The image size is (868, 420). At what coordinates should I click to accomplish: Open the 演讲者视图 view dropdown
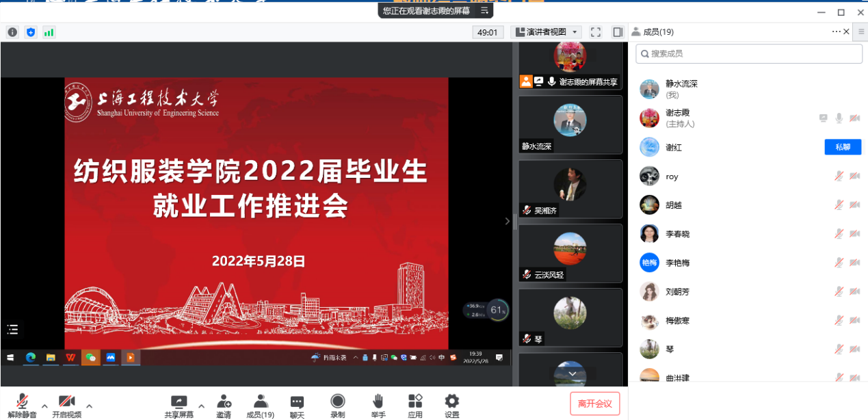[546, 32]
